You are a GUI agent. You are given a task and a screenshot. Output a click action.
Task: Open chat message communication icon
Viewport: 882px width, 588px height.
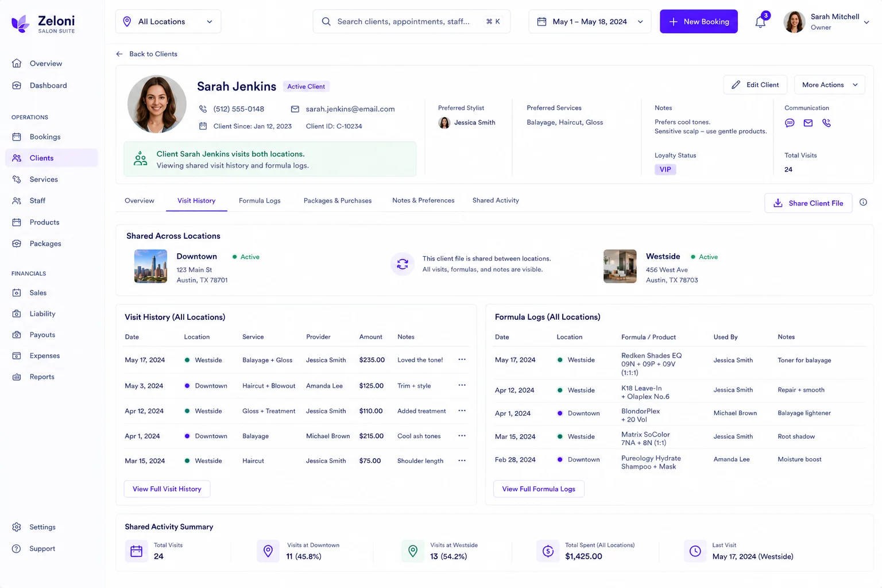[x=790, y=123]
